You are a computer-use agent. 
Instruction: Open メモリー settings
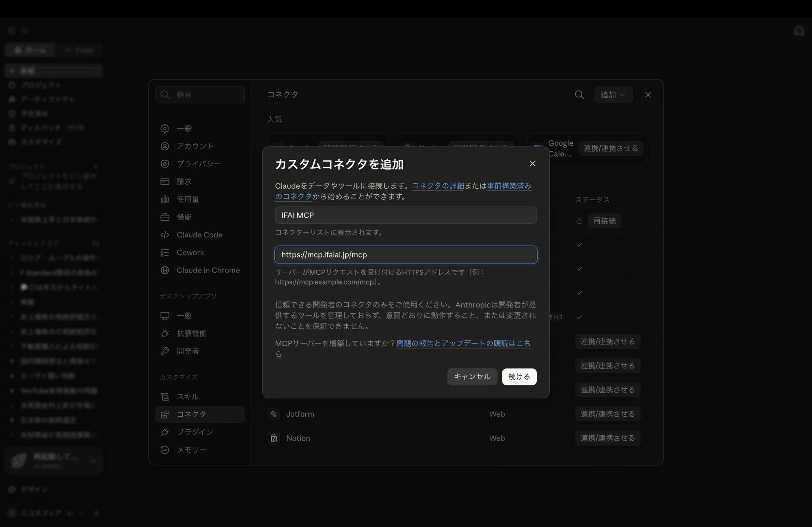(x=200, y=450)
